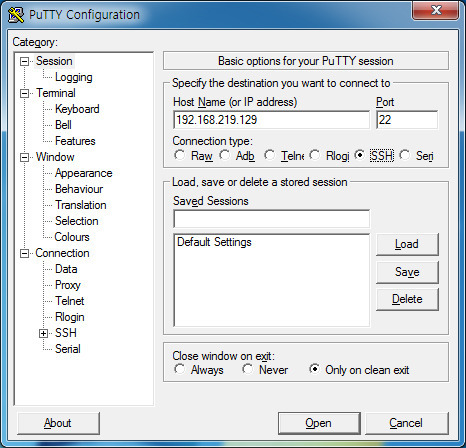Click the Cancel button
The image size is (466, 448).
tap(407, 423)
